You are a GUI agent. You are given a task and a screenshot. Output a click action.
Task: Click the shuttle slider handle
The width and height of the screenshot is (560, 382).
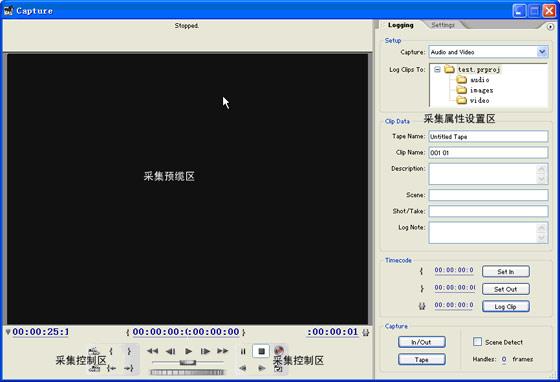point(188,362)
